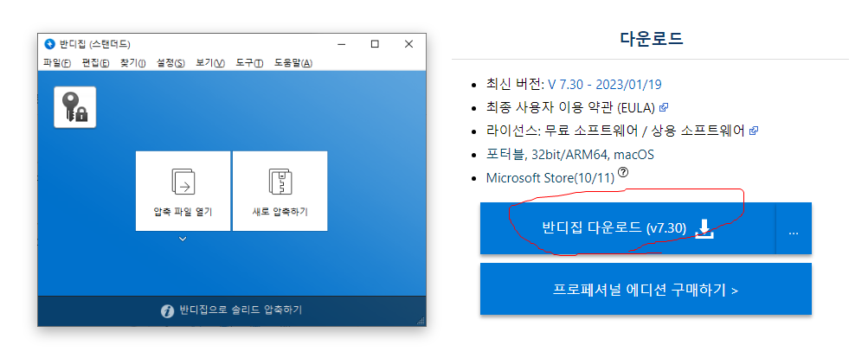868x358 pixels.
Task: Click the download arrow icon on the download button
Action: pyautogui.click(x=704, y=228)
